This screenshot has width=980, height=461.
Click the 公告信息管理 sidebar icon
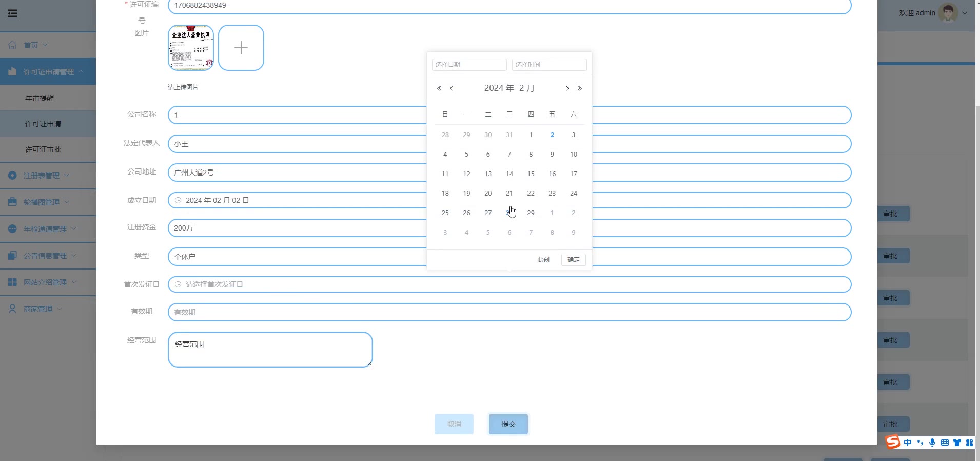(x=13, y=256)
